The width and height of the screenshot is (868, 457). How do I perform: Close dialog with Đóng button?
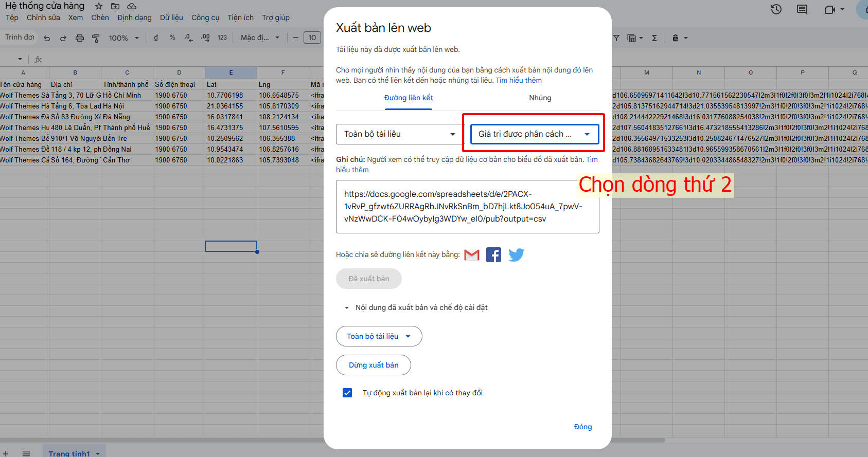tap(583, 427)
